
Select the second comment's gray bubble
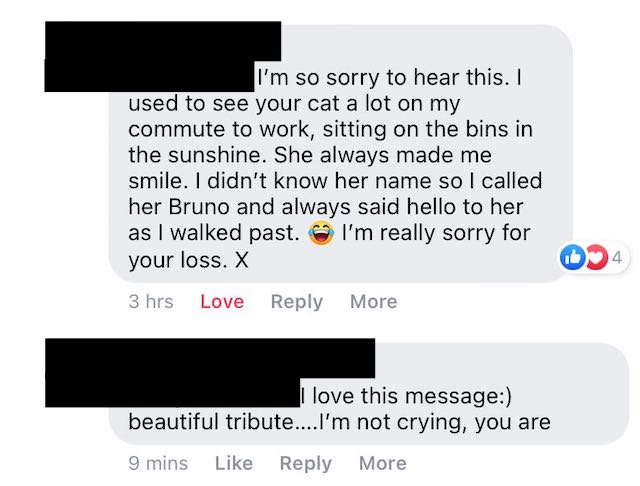(x=369, y=394)
